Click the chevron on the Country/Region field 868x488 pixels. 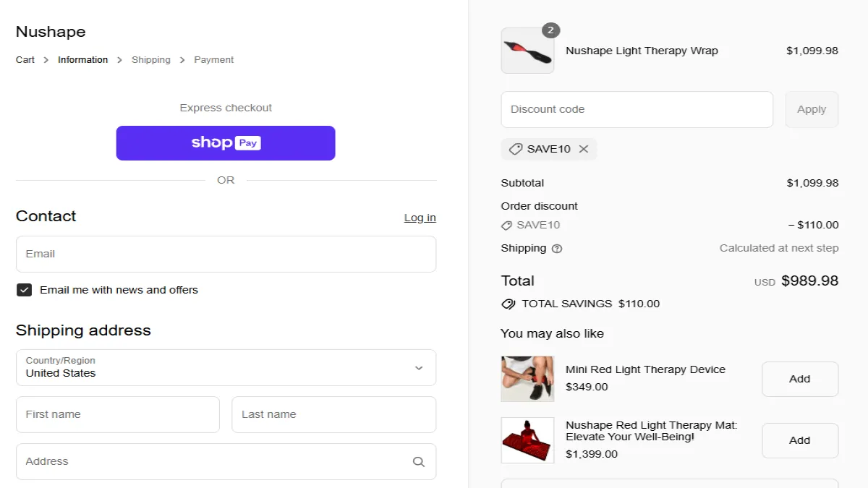coord(418,367)
